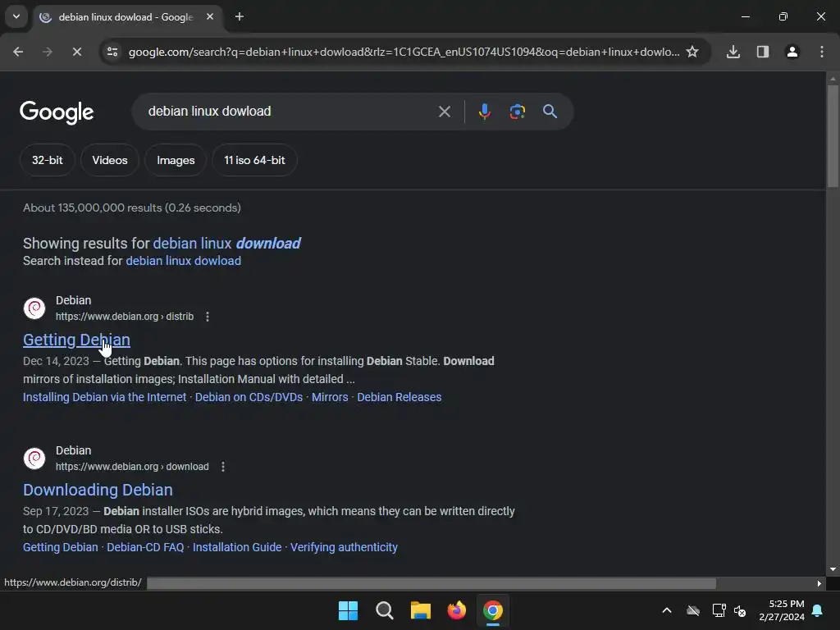Click the vertical scrollbar thumb
Image resolution: width=840 pixels, height=630 pixels.
[833, 136]
